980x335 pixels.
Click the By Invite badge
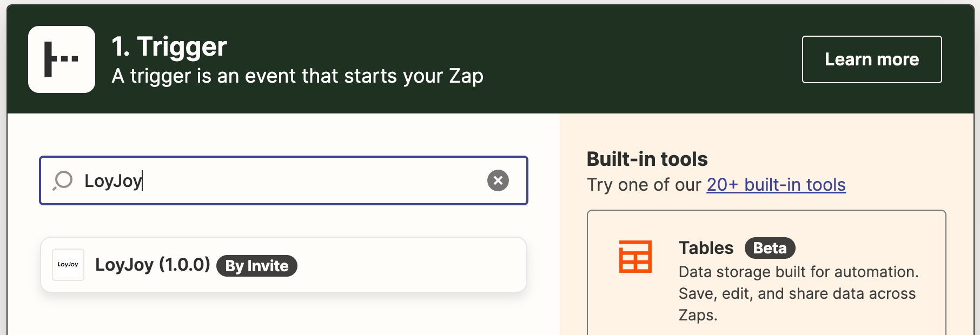coord(257,266)
